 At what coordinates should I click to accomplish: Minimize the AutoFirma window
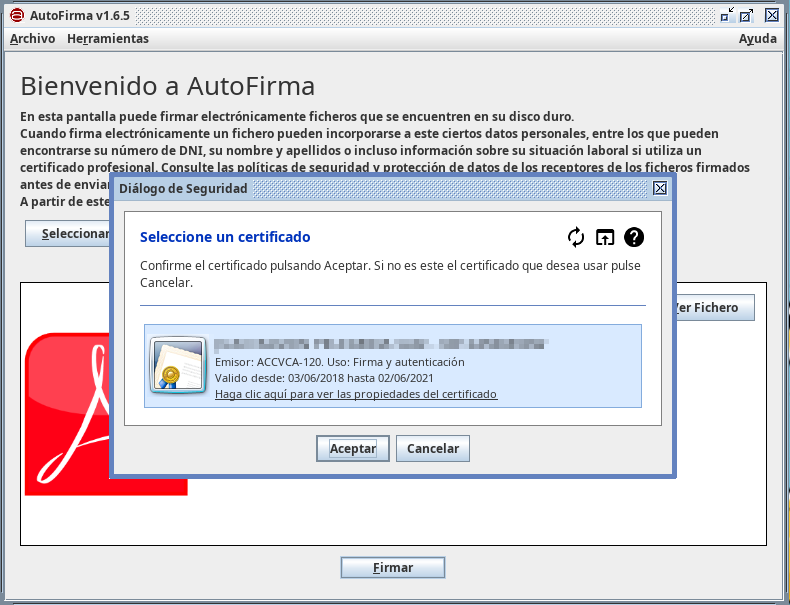[728, 15]
